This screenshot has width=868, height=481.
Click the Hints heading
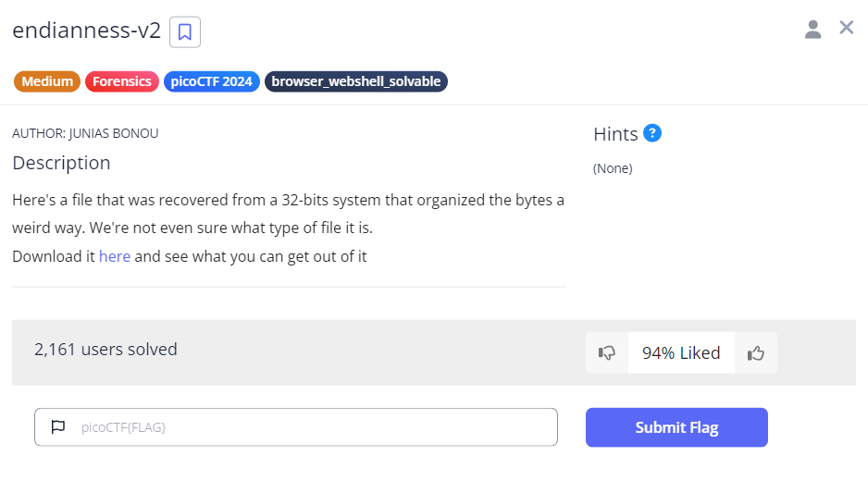[615, 134]
